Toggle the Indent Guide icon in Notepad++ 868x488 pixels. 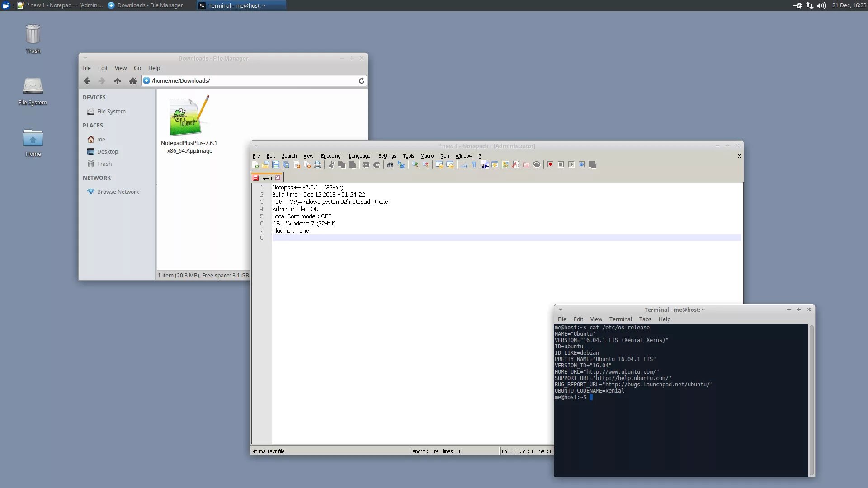485,165
